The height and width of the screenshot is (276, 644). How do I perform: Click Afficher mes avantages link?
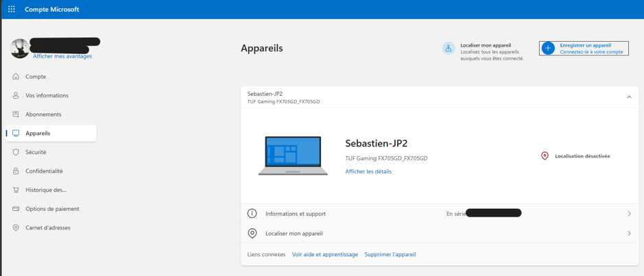62,56
